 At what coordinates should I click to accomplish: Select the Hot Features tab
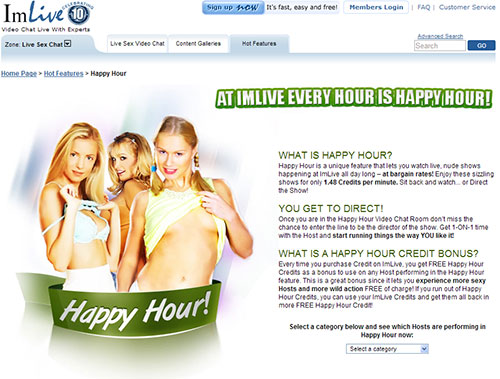coord(259,44)
